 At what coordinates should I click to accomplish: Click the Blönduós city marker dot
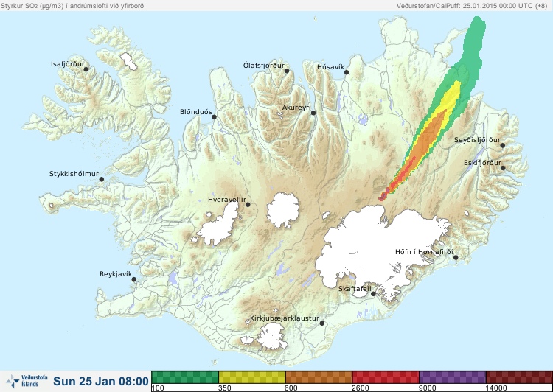(214, 117)
